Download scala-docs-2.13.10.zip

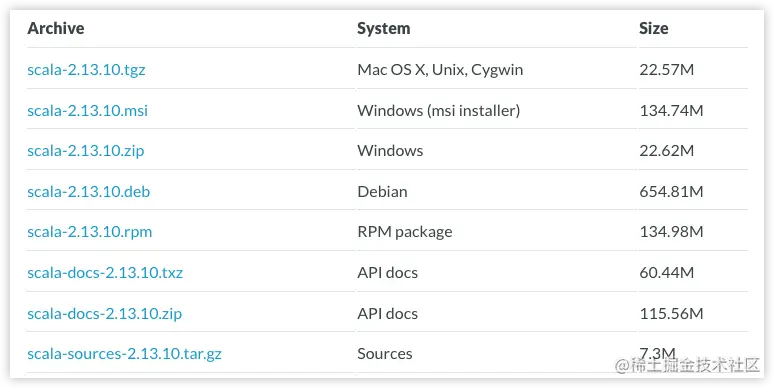(x=105, y=313)
